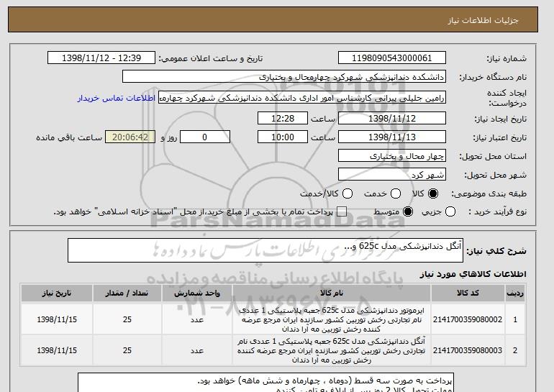The height and width of the screenshot is (392, 554).
Task: Click the ایجاد کننده درخواست field
Action: point(302,98)
